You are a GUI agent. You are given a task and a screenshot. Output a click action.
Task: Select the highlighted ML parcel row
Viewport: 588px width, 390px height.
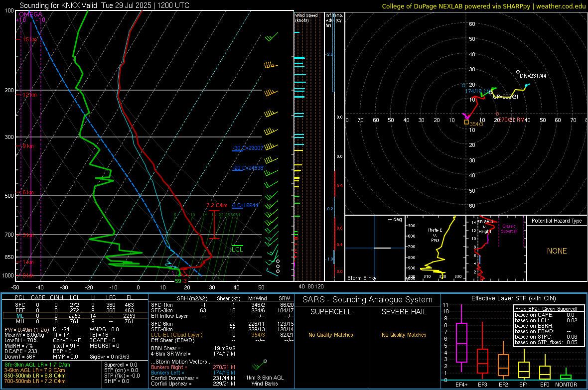pos(74,316)
